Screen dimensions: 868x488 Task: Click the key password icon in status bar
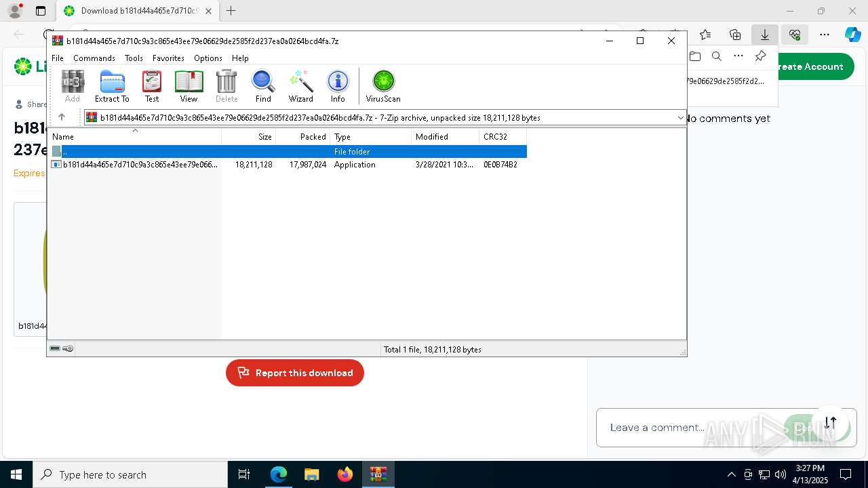tap(68, 348)
